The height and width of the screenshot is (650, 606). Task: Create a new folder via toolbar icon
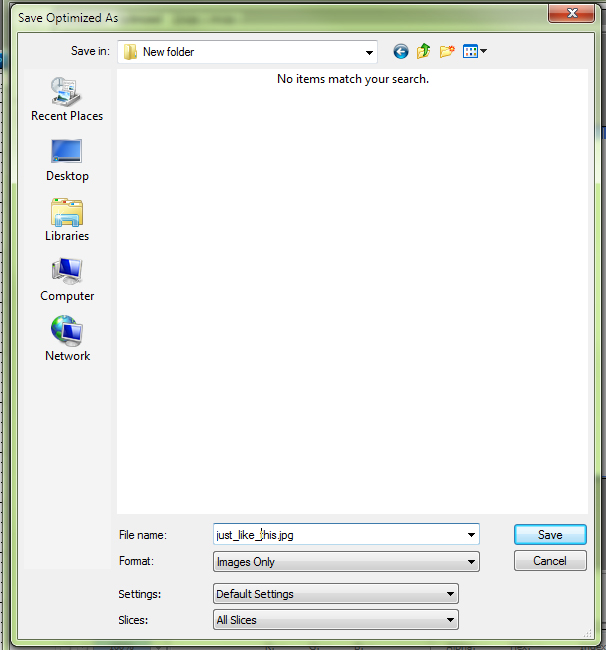tap(447, 51)
